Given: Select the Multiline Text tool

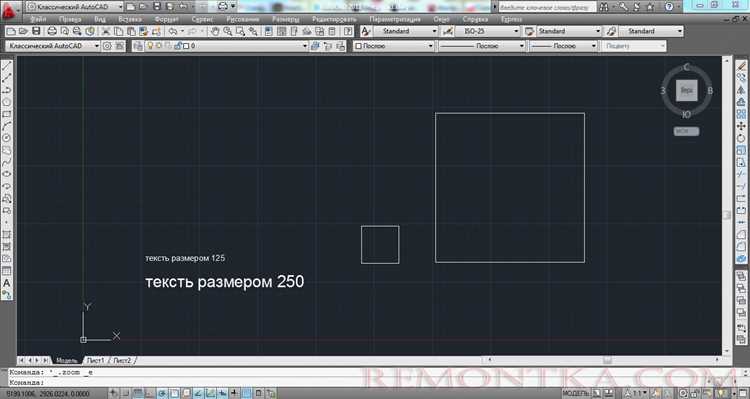Looking at the screenshot, I should [7, 283].
